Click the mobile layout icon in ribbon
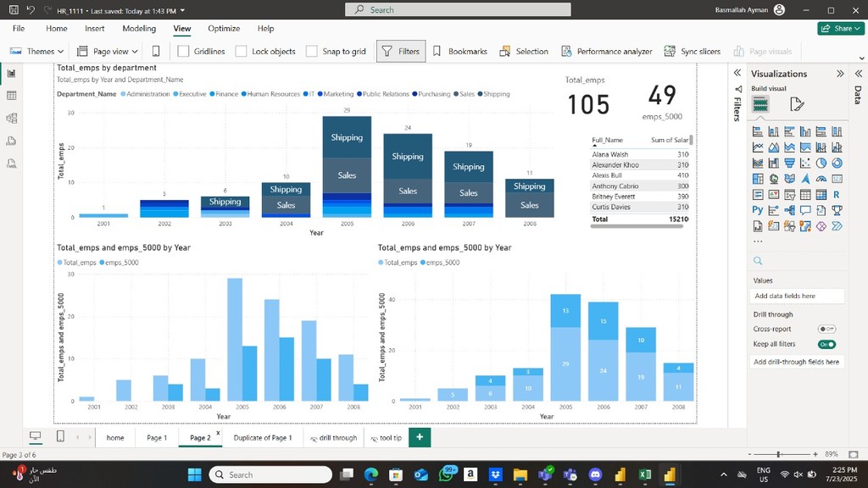 [156, 51]
